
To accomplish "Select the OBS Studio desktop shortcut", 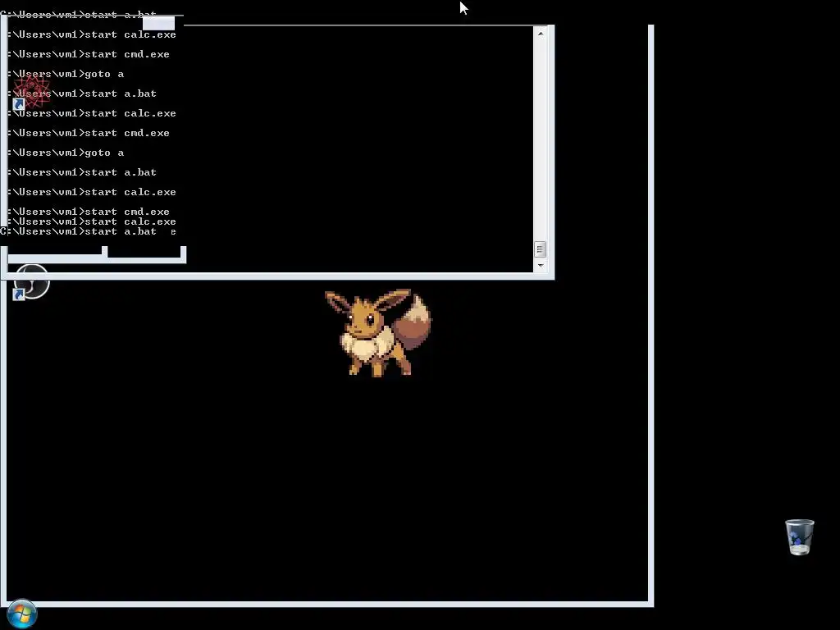I will tap(31, 282).
